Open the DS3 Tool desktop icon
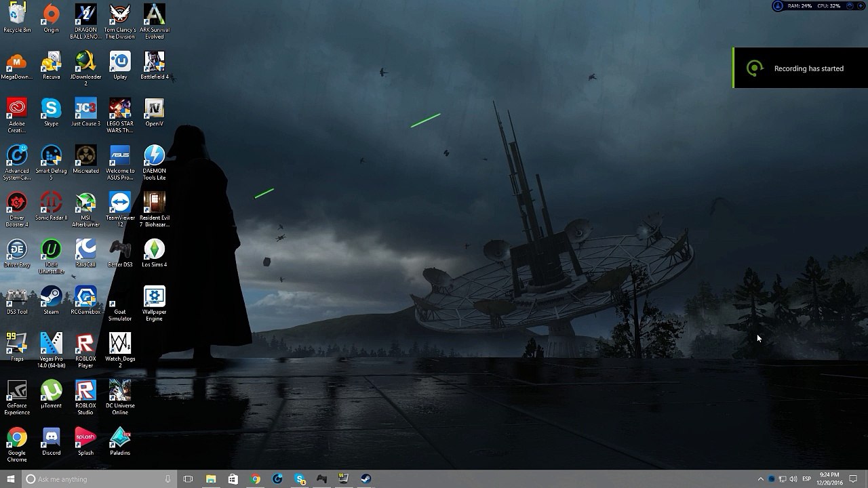Viewport: 868px width, 488px height. tap(17, 300)
